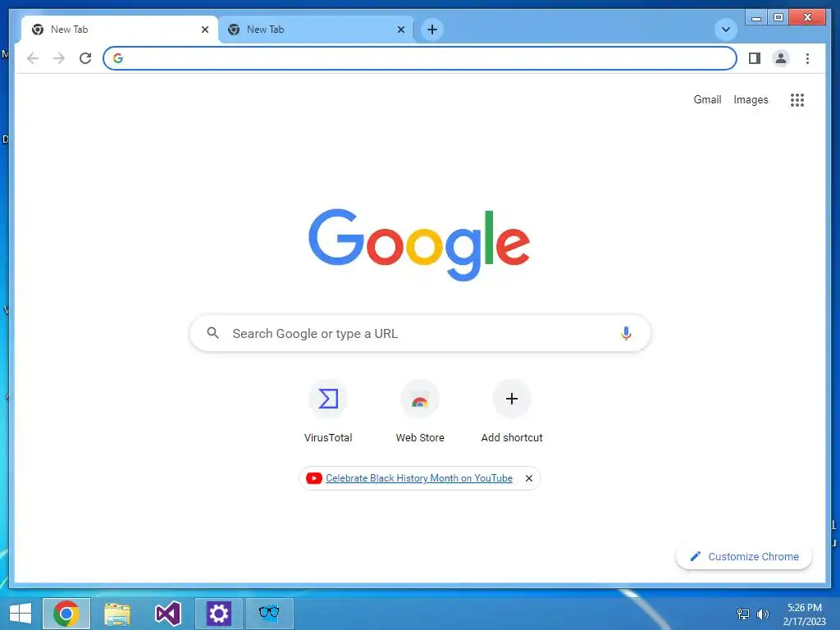
Task: Close the first New Tab
Action: [204, 30]
